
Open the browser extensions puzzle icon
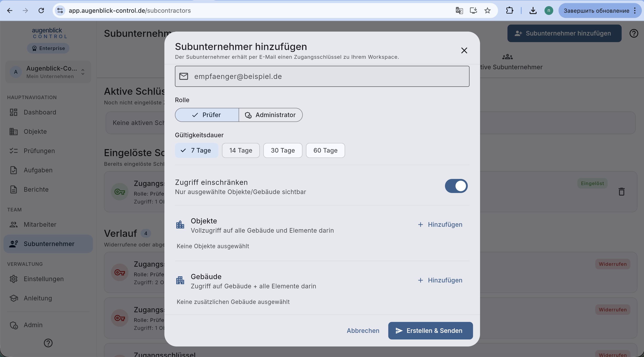pos(509,11)
